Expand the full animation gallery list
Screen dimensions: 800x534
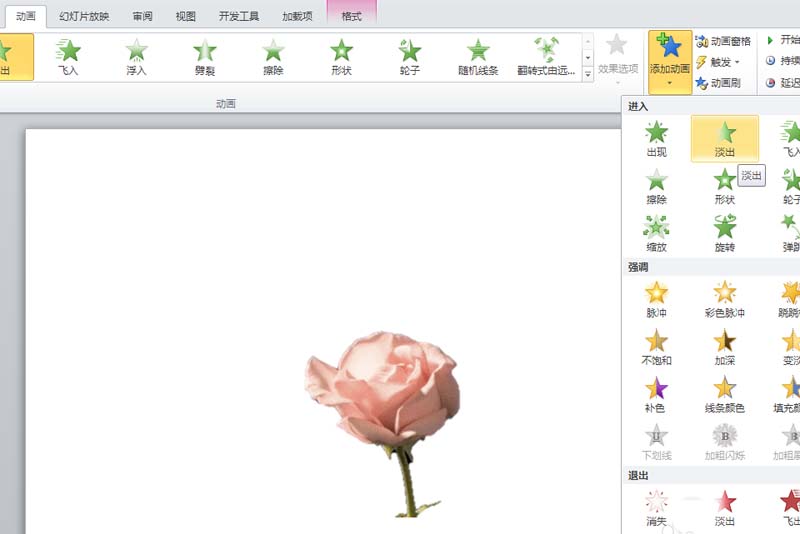point(588,74)
